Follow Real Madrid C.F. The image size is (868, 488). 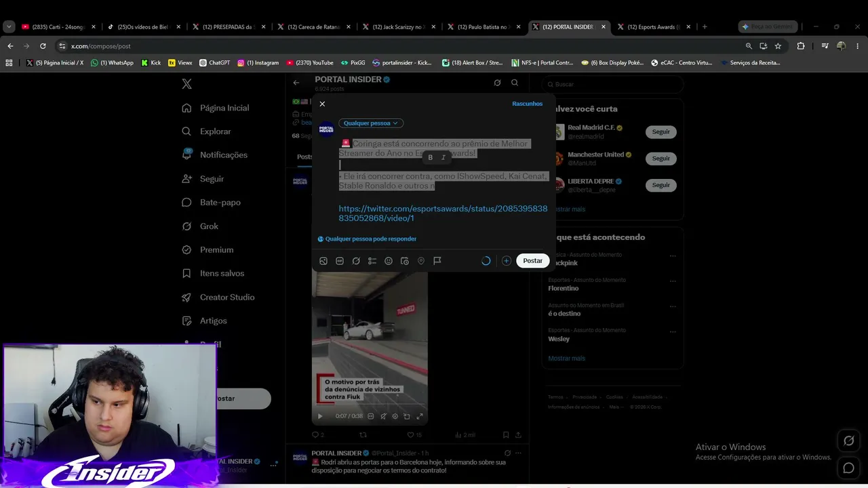point(660,132)
